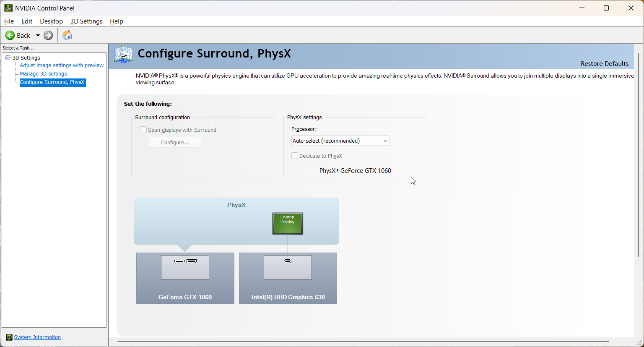Open Adjust image settings with preview
The width and height of the screenshot is (644, 347).
click(x=62, y=65)
